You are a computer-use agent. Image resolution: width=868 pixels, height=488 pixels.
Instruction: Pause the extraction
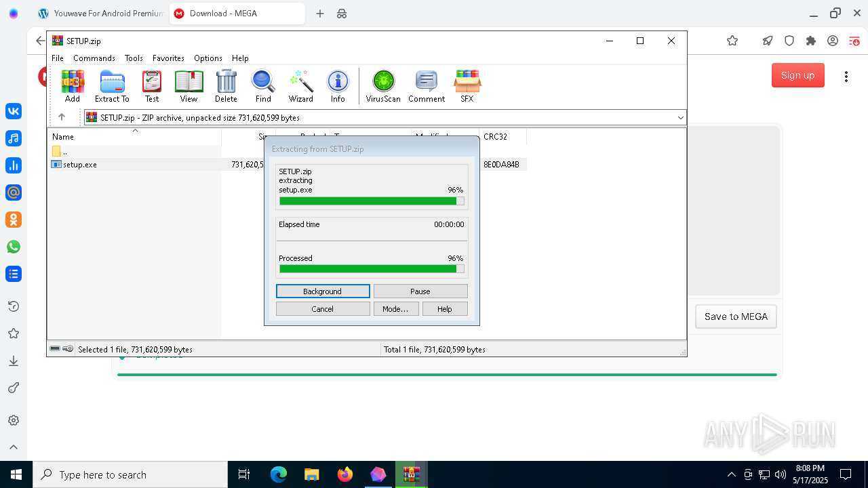pyautogui.click(x=420, y=291)
